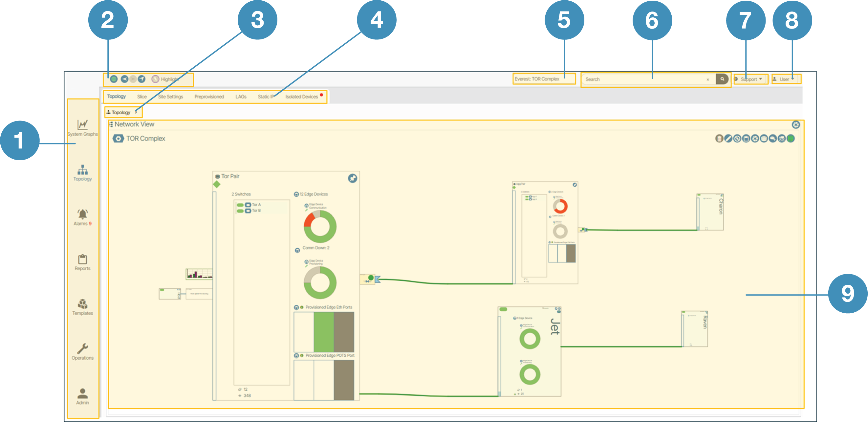Expand the Topology breadcrumb chevron
This screenshot has height=423, width=868.
(136, 112)
